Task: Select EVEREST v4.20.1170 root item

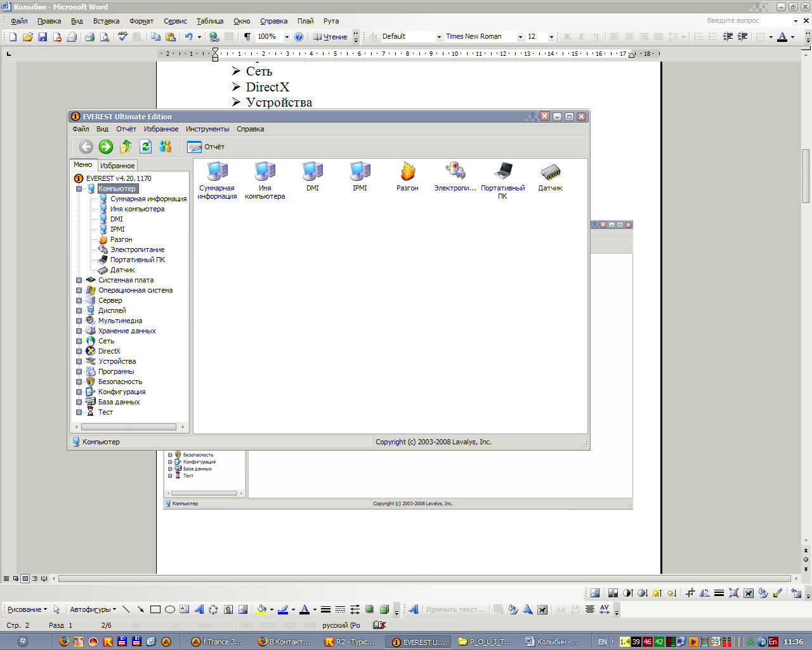Action: tap(119, 178)
